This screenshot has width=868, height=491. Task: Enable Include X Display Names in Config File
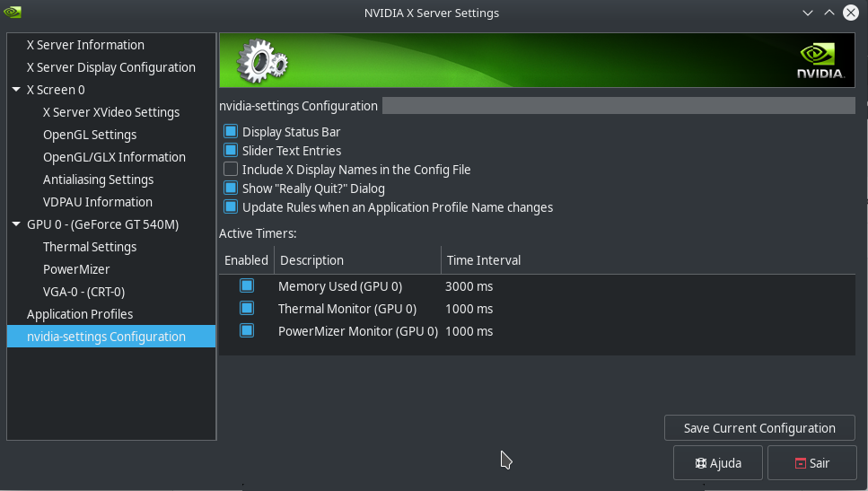[231, 169]
